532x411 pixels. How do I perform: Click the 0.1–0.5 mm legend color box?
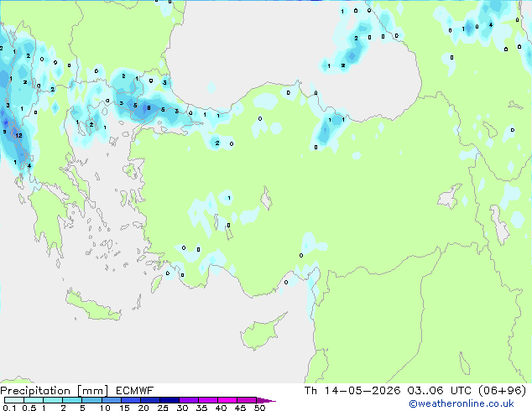coord(14,400)
